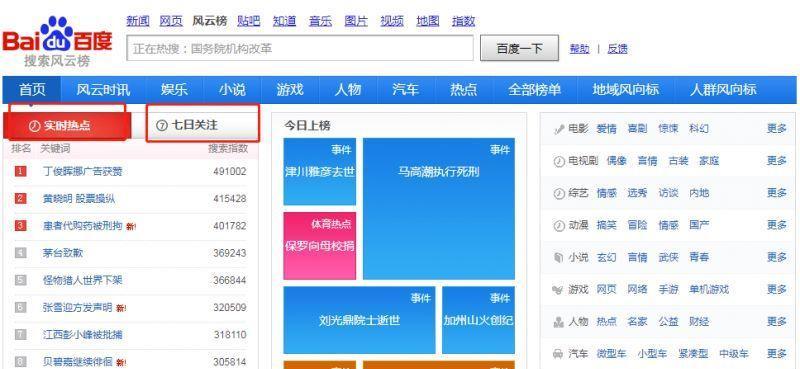Open the 马高潮执行死刑 event tile
The width and height of the screenshot is (800, 369).
(439, 209)
